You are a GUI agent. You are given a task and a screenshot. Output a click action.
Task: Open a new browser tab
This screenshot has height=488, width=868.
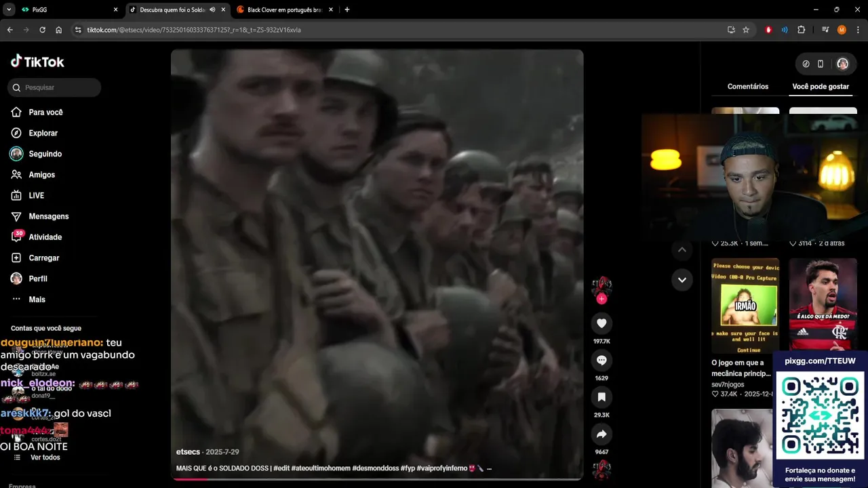point(347,9)
